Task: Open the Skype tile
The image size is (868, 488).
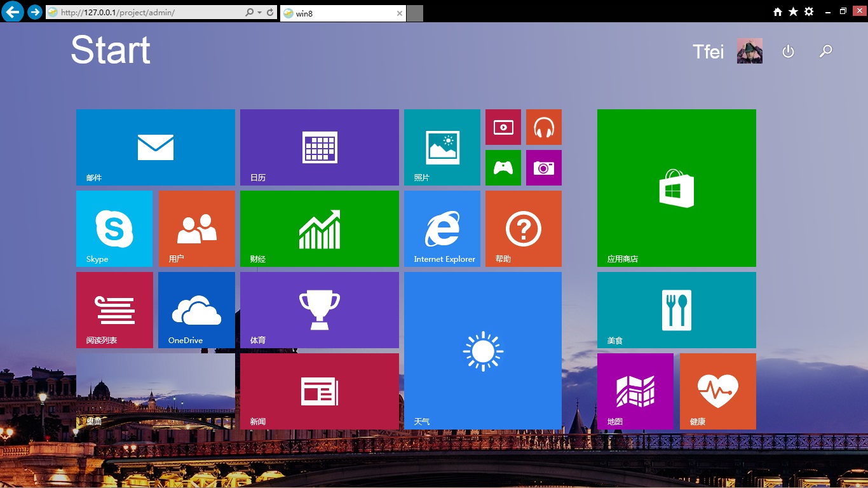Action: [114, 229]
